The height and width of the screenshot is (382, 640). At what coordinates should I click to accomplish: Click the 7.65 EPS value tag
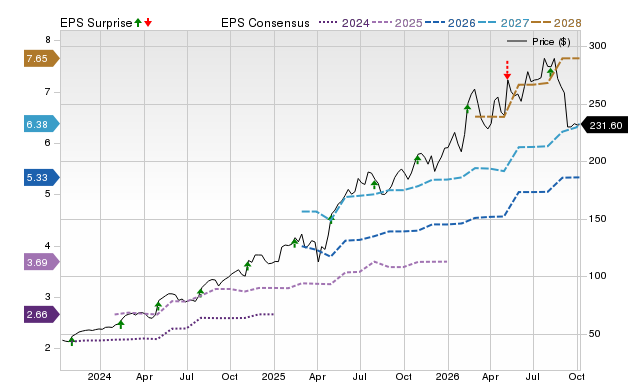point(42,59)
